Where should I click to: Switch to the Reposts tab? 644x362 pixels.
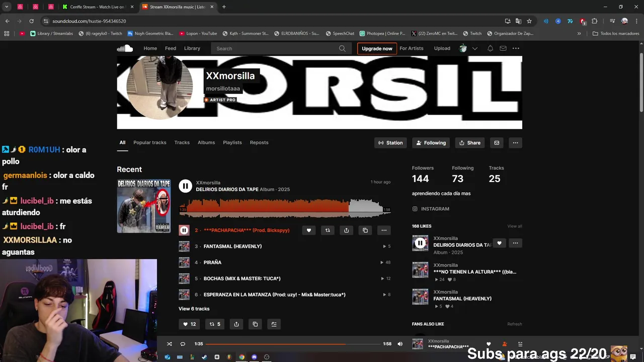[x=259, y=142]
